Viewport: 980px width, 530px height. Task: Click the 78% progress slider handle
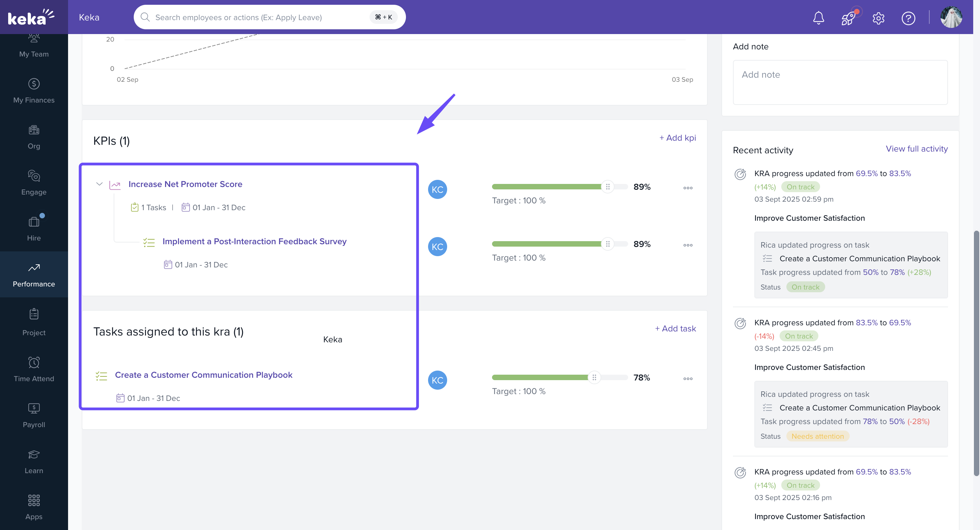(x=594, y=377)
